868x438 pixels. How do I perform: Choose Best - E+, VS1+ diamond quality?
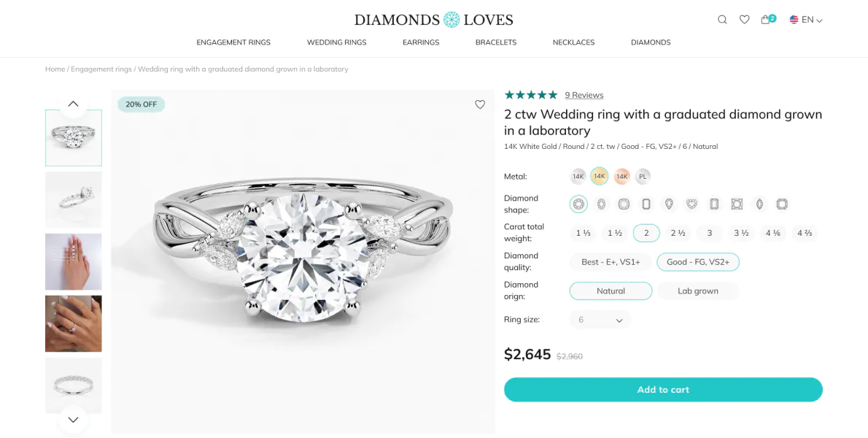[x=611, y=262]
